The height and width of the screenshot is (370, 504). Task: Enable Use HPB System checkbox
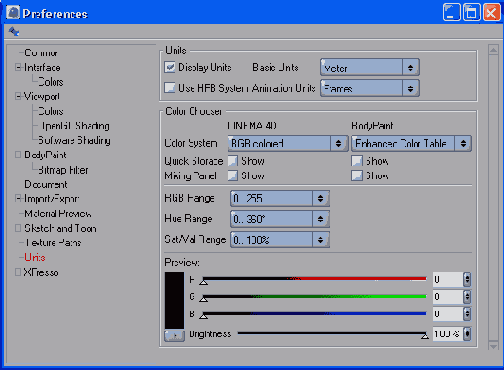click(170, 88)
